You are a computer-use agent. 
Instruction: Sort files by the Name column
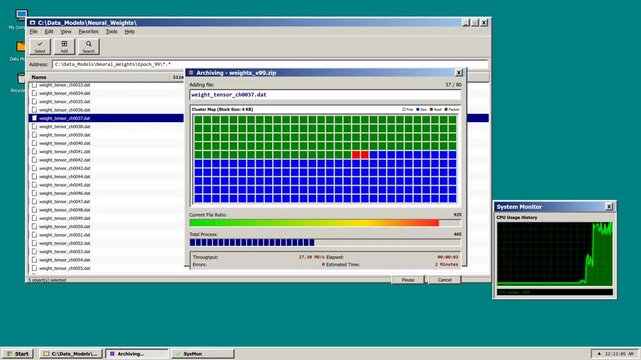(99, 77)
